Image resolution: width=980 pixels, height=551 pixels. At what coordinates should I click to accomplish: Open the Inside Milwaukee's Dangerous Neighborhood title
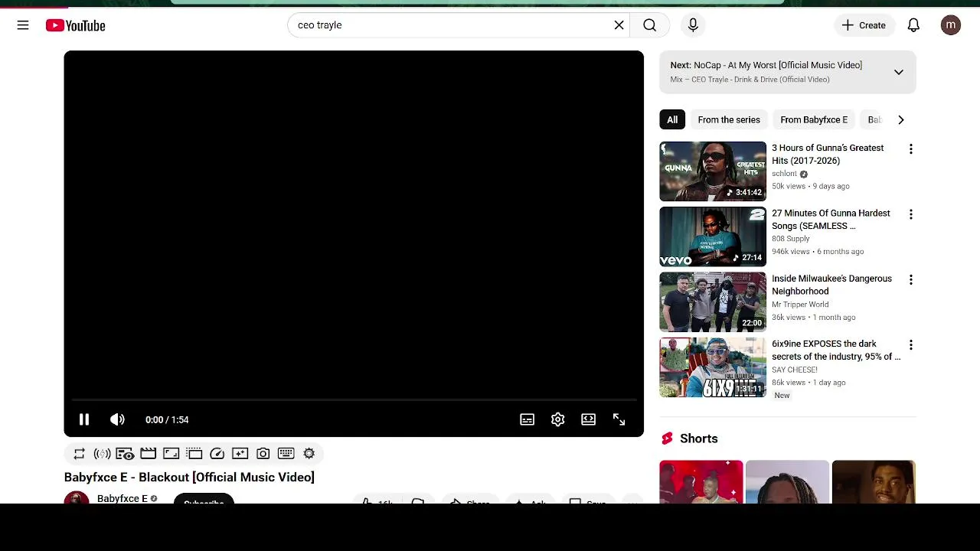831,285
